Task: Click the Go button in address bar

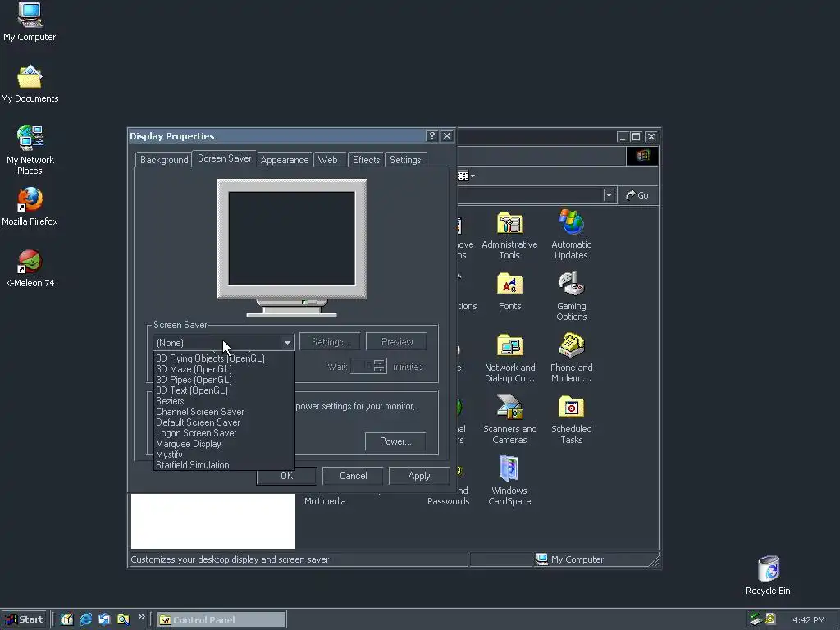Action: click(637, 195)
